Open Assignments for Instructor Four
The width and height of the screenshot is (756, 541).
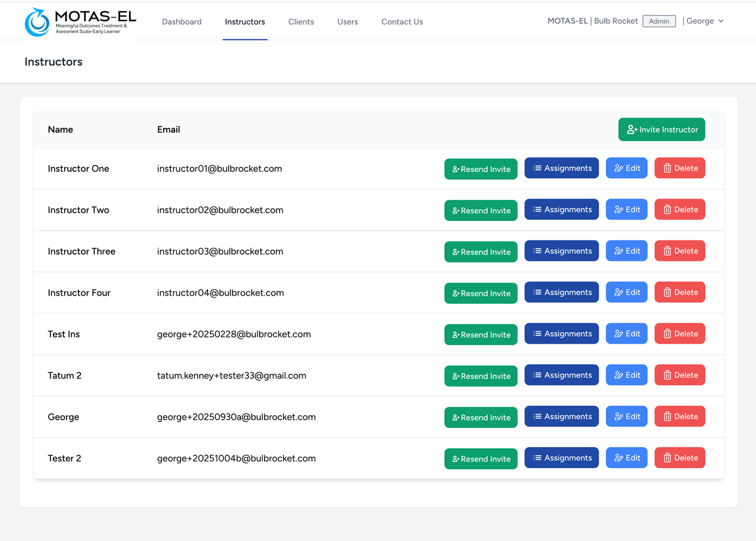click(x=561, y=292)
